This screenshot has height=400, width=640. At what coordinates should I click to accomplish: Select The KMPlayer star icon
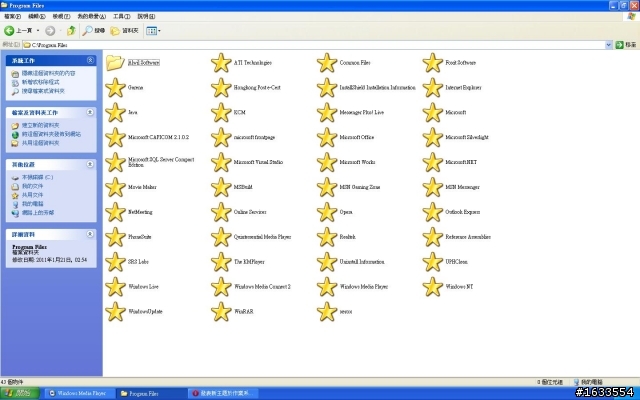point(221,262)
